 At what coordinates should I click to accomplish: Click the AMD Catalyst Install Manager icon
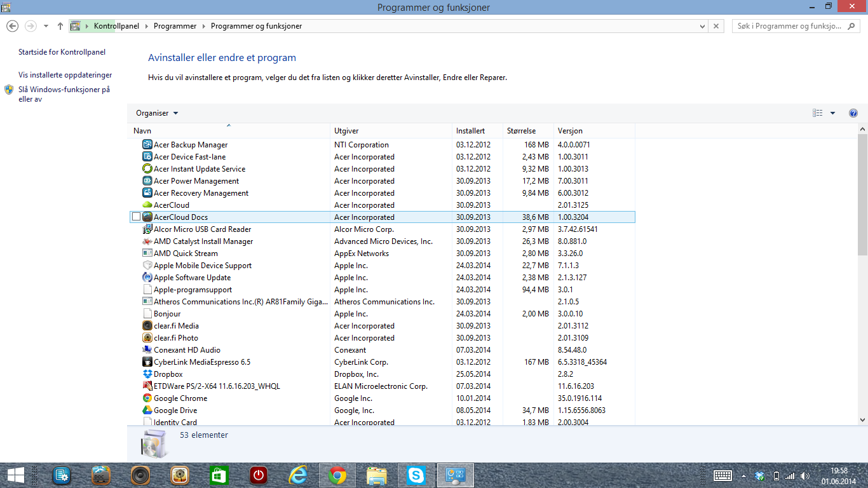point(147,241)
